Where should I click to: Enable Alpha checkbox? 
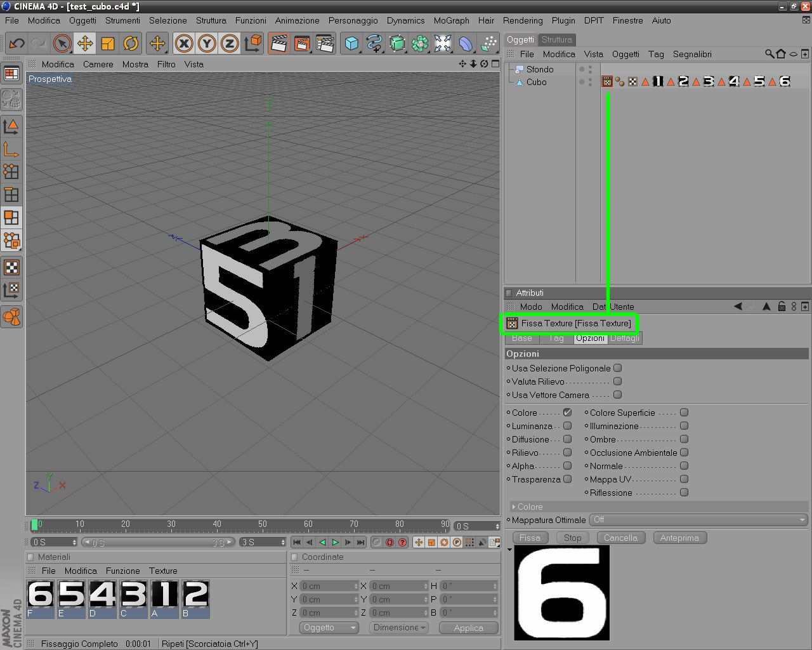568,466
